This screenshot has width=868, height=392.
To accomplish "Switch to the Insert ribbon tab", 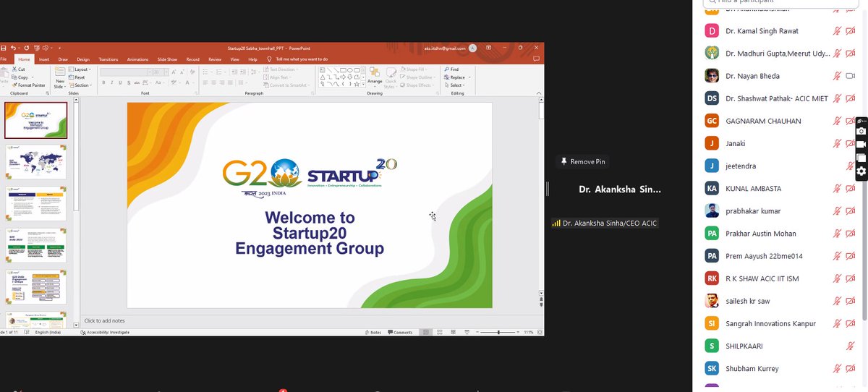I will click(44, 59).
